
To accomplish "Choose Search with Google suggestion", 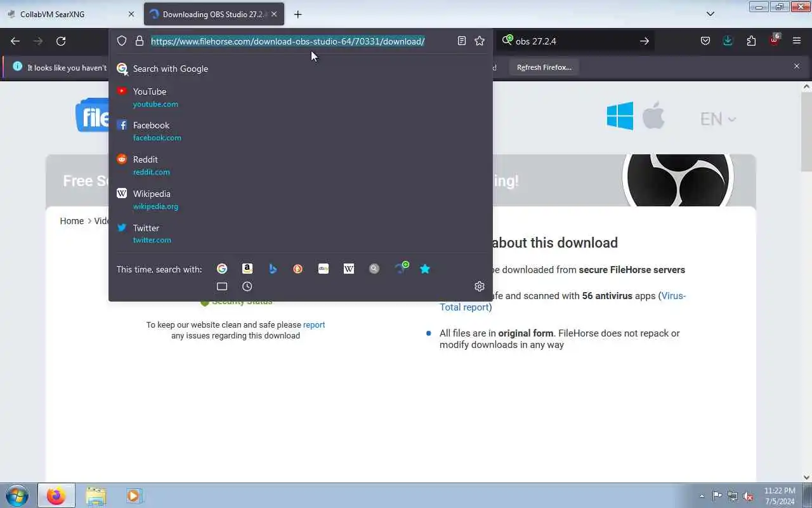I will pyautogui.click(x=301, y=69).
